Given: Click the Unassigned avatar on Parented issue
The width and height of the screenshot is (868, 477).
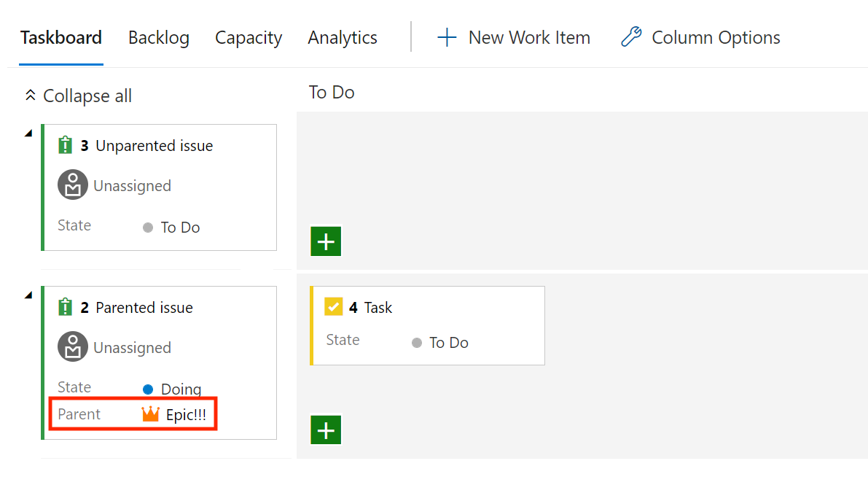Looking at the screenshot, I should tap(73, 346).
